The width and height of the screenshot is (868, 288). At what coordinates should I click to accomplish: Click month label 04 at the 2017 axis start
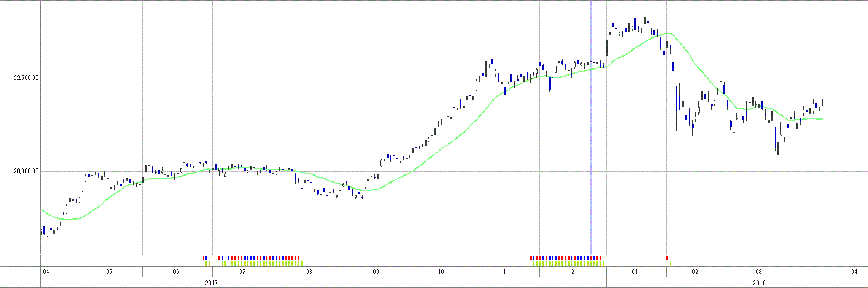(x=46, y=272)
